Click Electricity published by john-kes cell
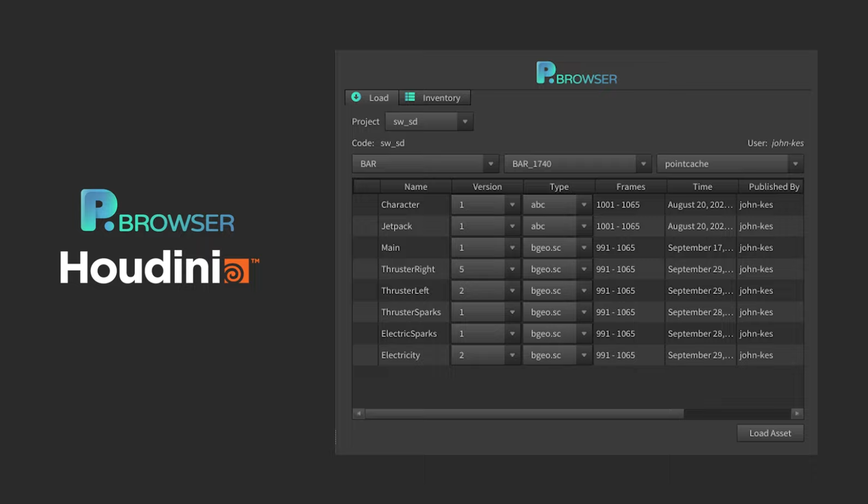 [770, 355]
